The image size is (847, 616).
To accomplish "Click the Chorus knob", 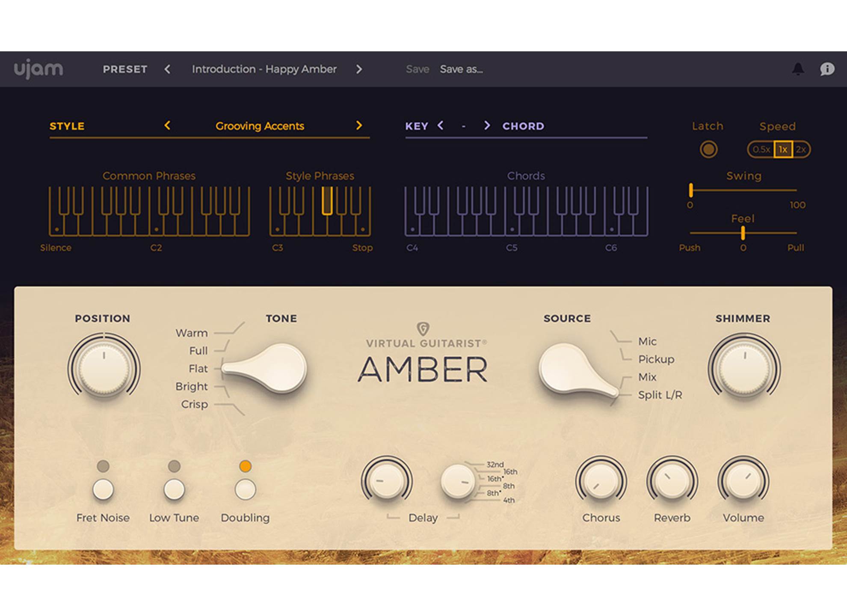I will click(x=601, y=481).
